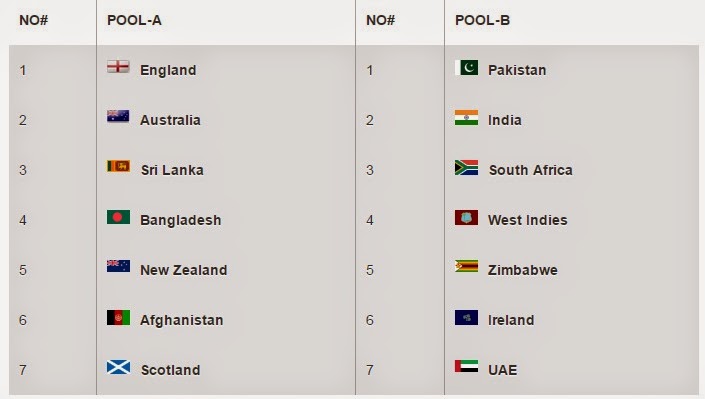Select the New Zealand flag icon
Viewport: 705px width, 399px height.
pos(118,266)
